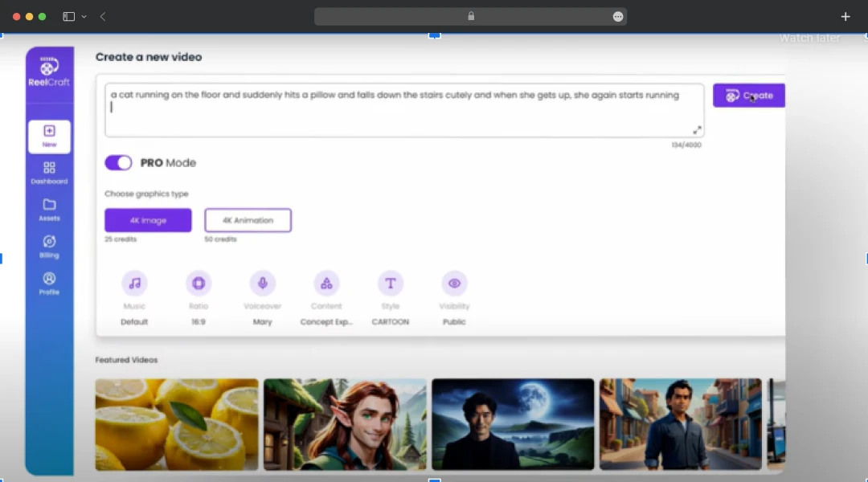
Task: Select the 4K Animation graphics type
Action: coord(248,220)
